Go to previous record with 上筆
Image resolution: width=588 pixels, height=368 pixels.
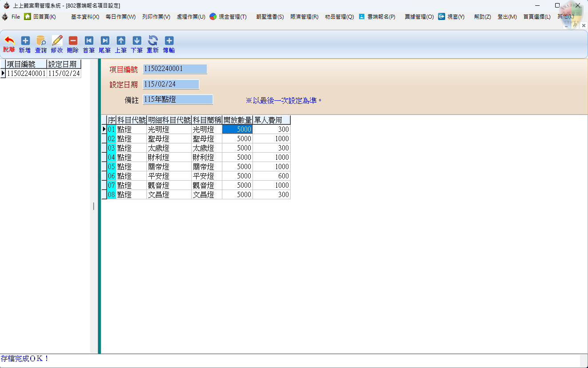coord(121,41)
